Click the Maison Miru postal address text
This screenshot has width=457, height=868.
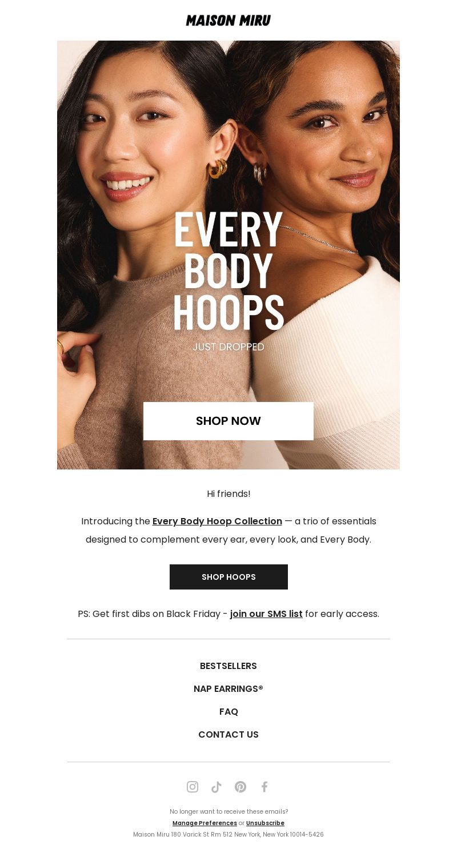pyautogui.click(x=228, y=835)
